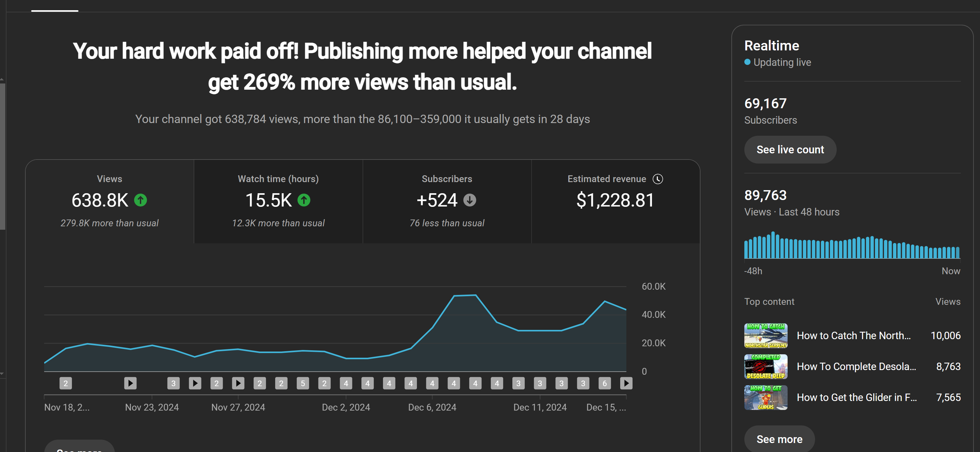Click See more under Top content
980x452 pixels.
(x=779, y=439)
